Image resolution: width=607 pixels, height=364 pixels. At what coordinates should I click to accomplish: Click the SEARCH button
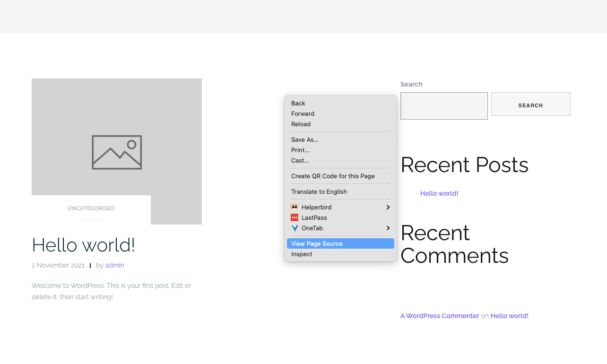pos(530,105)
